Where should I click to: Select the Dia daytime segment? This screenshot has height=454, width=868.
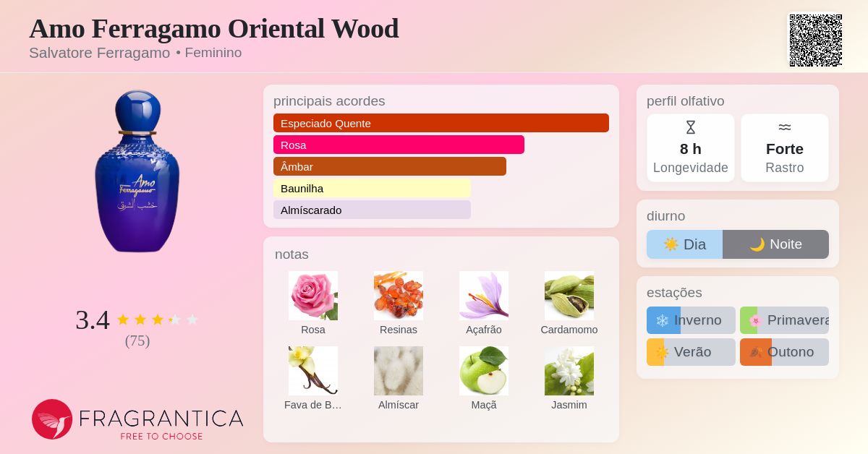tap(684, 244)
